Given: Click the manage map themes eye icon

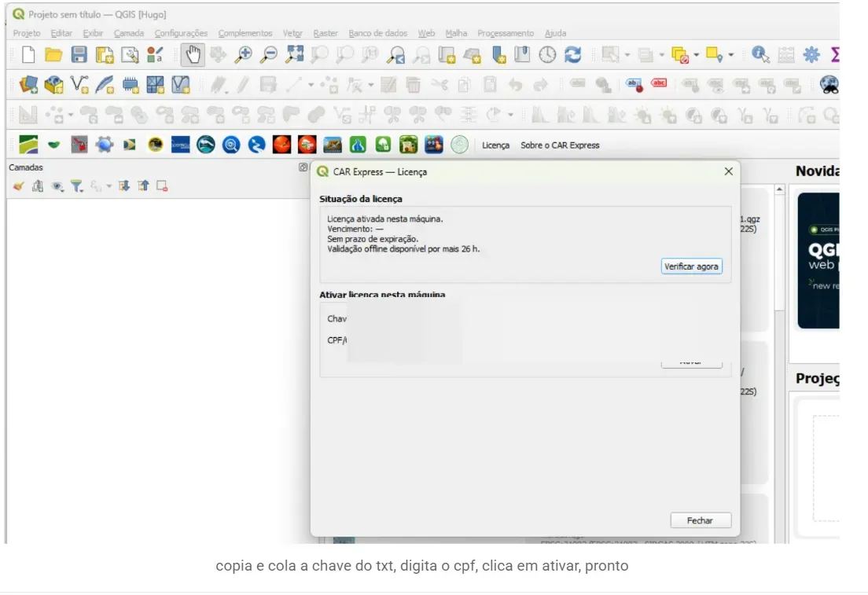Looking at the screenshot, I should (x=57, y=186).
